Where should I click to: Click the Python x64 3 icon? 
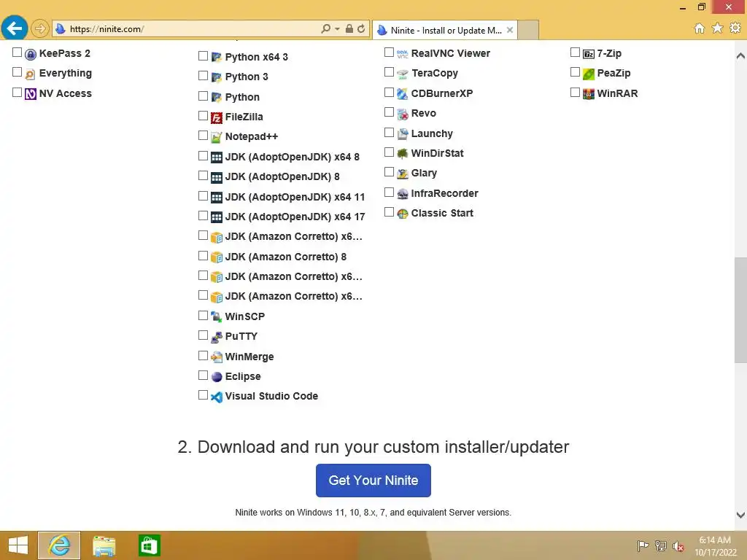pyautogui.click(x=216, y=58)
